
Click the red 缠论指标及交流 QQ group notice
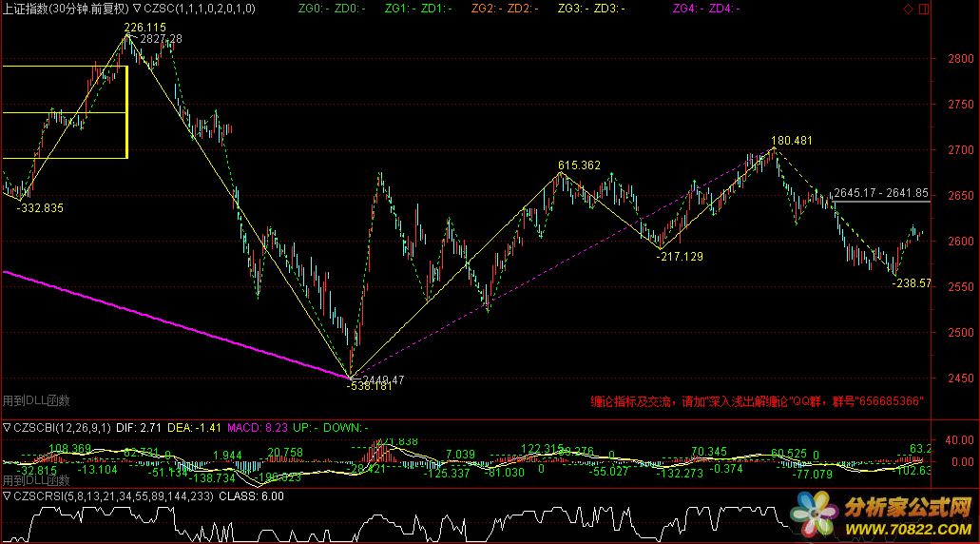[x=757, y=401]
